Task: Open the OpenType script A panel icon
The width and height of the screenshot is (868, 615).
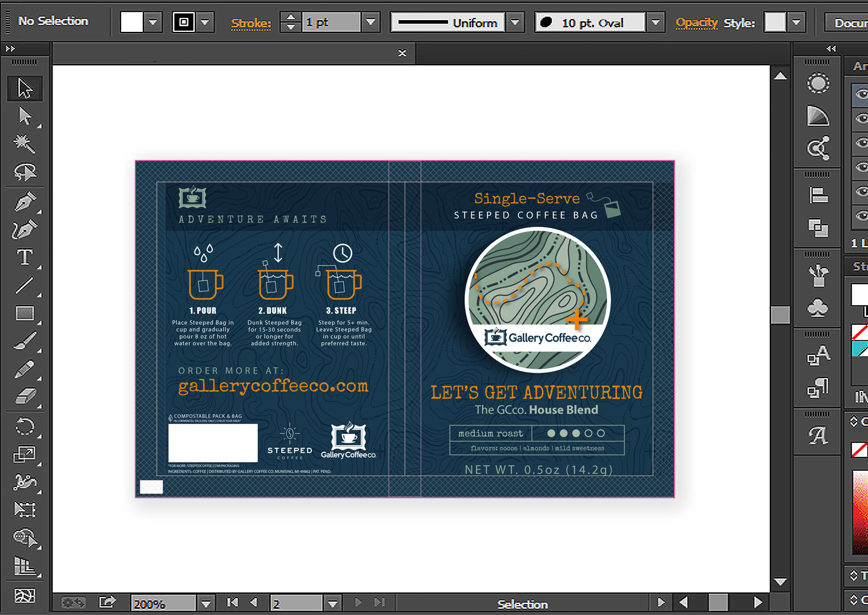Action: [x=818, y=435]
